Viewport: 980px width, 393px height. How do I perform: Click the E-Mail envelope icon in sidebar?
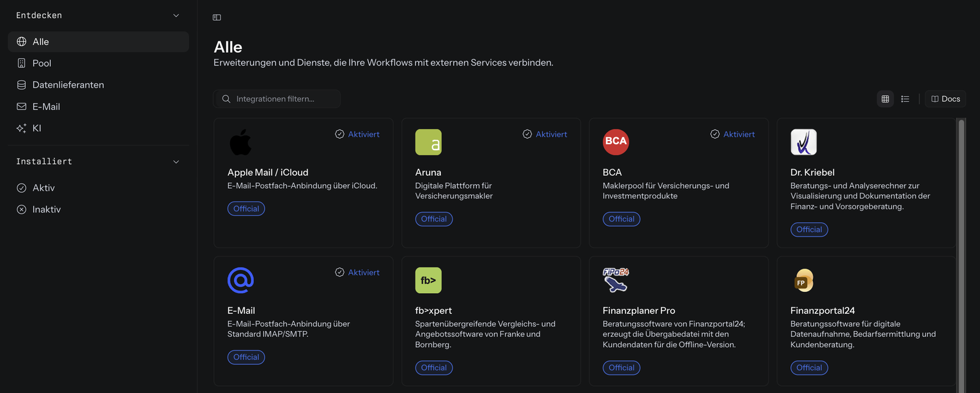coord(21,106)
